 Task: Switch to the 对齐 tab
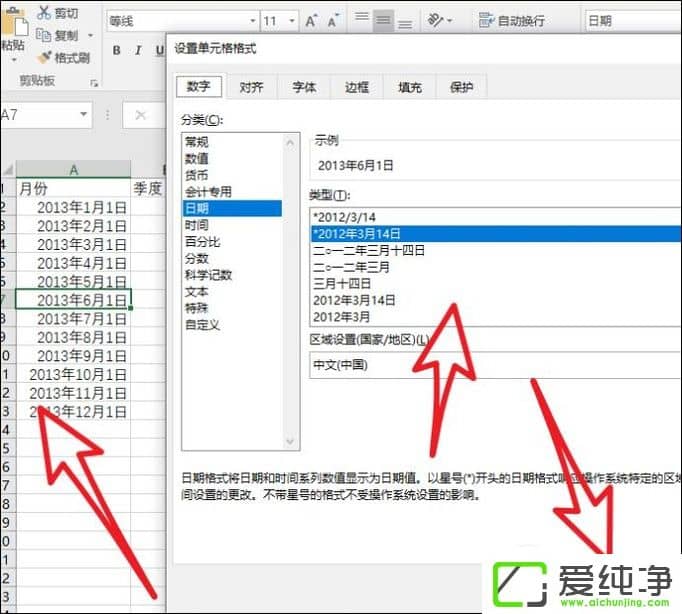coord(251,88)
